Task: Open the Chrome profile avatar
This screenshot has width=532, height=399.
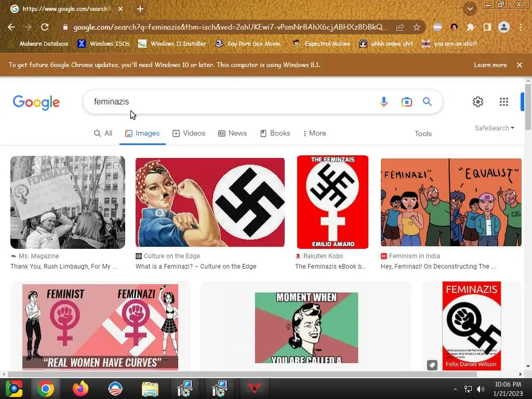Action: tap(504, 27)
